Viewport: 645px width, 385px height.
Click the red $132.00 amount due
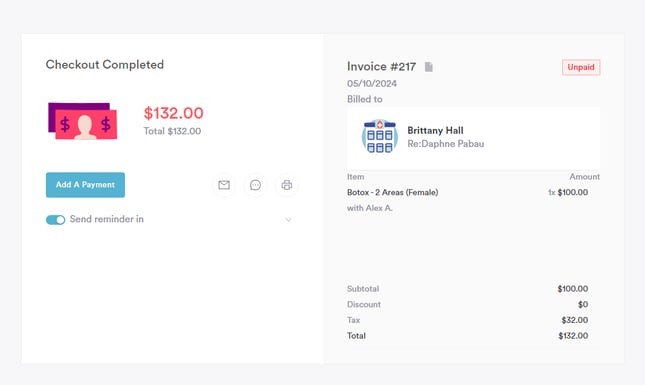[x=173, y=113]
